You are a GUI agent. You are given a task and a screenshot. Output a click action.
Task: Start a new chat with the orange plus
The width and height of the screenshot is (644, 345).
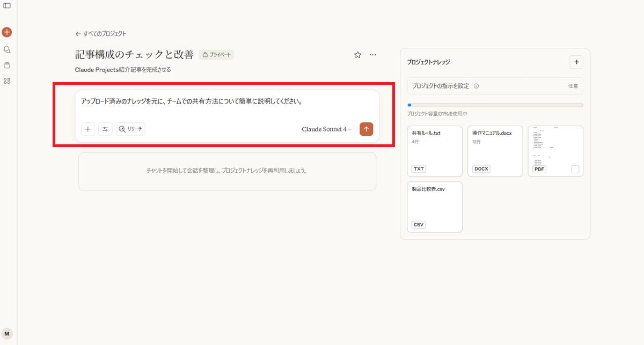pos(7,32)
